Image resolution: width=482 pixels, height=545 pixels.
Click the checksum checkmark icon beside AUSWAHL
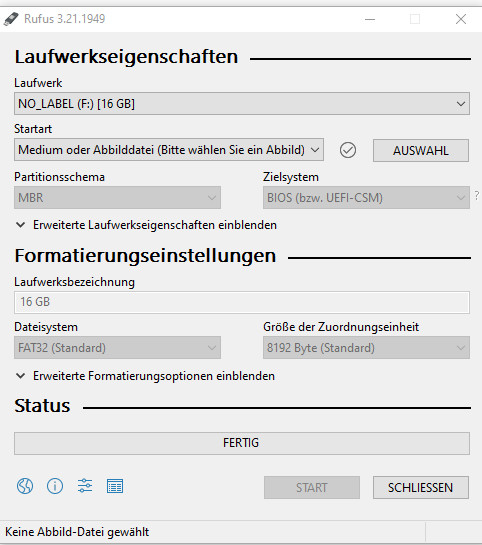pos(348,150)
